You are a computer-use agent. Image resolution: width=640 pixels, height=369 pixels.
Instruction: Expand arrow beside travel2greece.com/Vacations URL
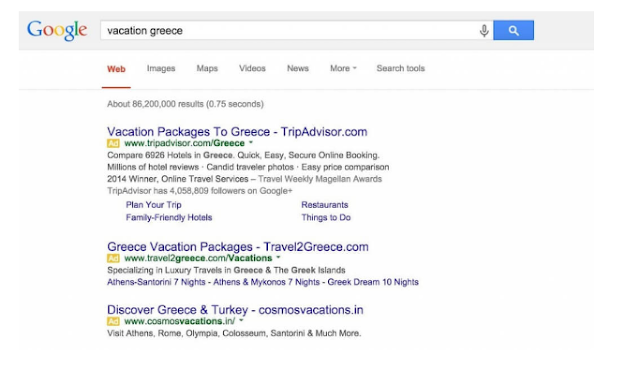click(x=278, y=258)
